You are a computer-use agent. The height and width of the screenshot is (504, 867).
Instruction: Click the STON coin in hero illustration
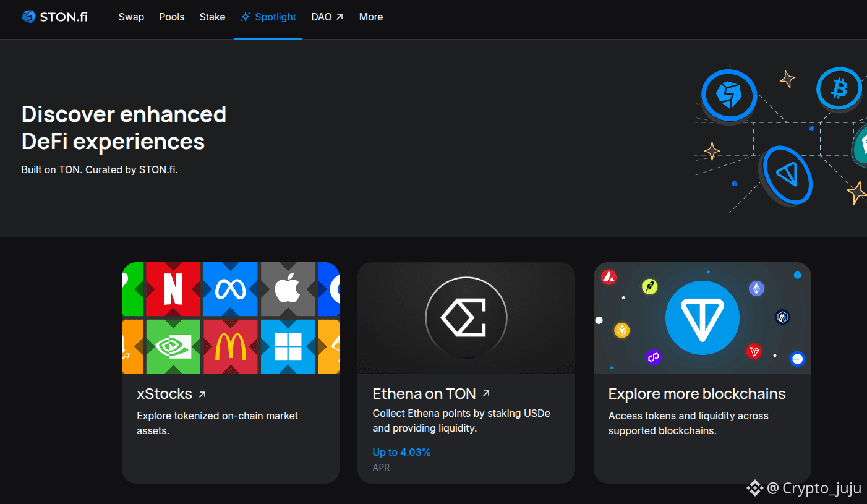coord(729,95)
